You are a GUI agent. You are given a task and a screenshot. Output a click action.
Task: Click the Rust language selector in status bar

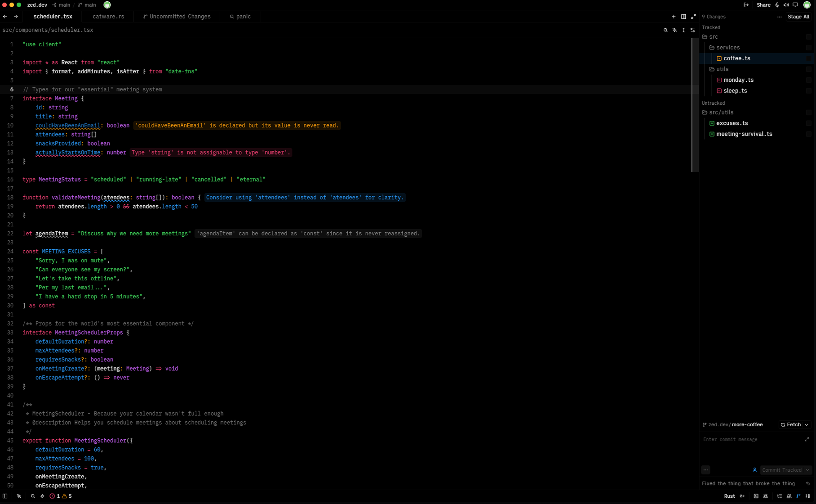(x=729, y=496)
